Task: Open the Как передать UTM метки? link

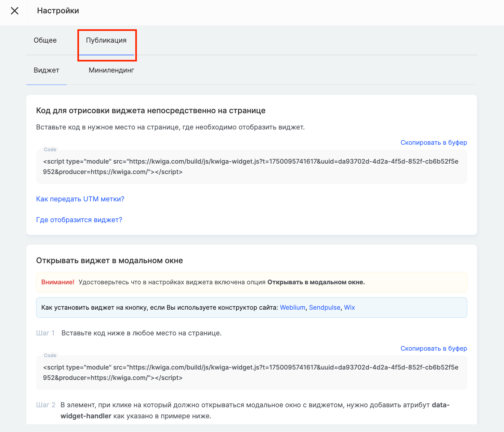Action: [80, 199]
